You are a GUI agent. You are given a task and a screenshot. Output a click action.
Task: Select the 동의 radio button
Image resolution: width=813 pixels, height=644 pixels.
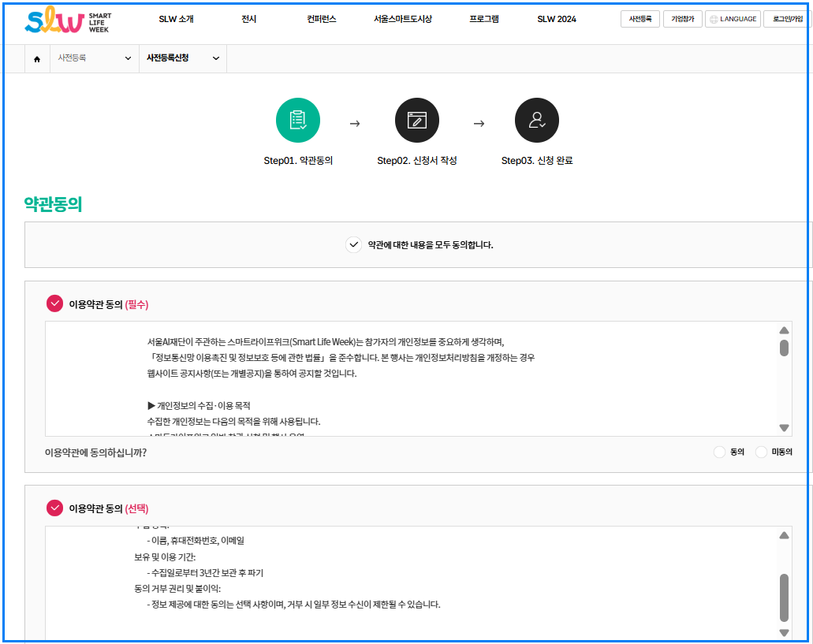click(x=718, y=452)
